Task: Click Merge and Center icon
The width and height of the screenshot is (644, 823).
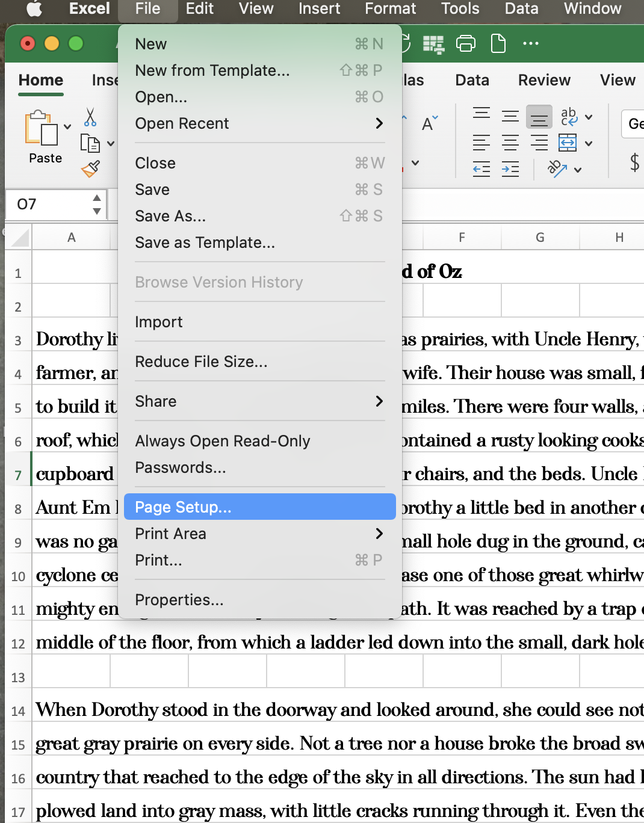Action: point(568,143)
